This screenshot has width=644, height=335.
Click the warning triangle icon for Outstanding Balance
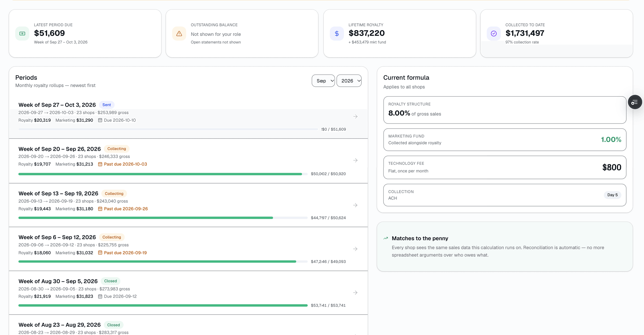point(179,34)
